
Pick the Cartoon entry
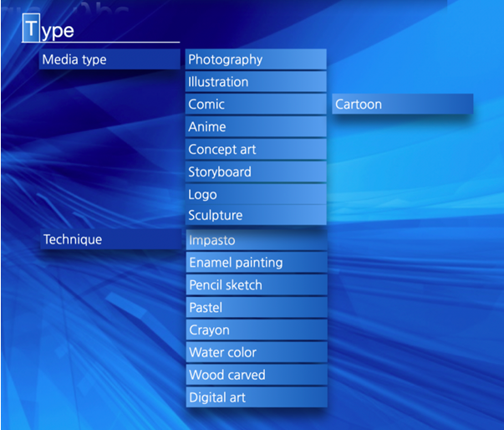pyautogui.click(x=402, y=105)
